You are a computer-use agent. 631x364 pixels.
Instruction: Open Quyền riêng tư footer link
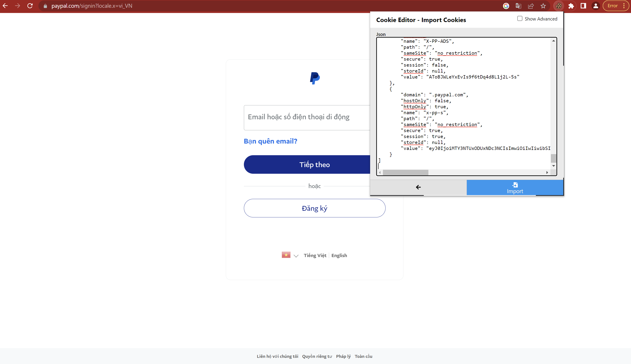[317, 356]
